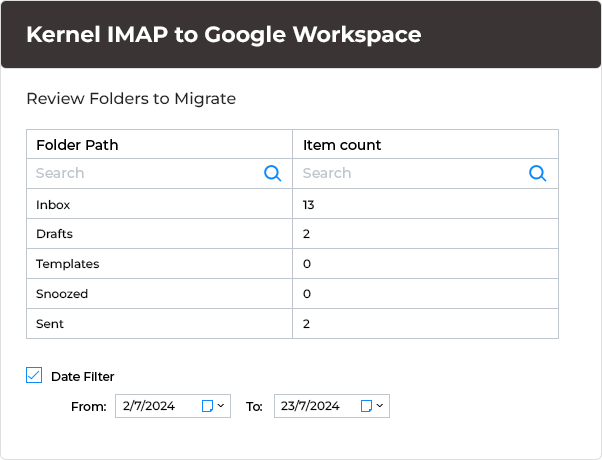Select the Sent folder row
The height and width of the screenshot is (460, 602).
point(292,324)
